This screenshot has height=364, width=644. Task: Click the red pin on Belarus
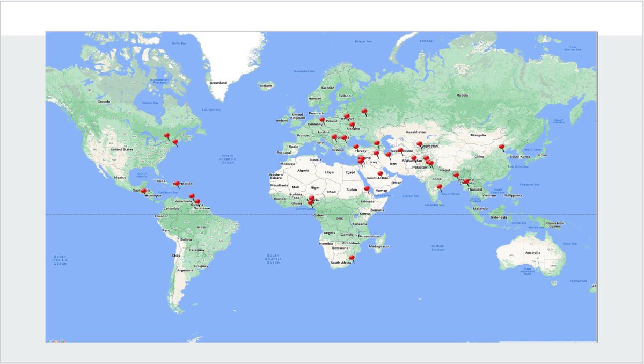(x=347, y=117)
